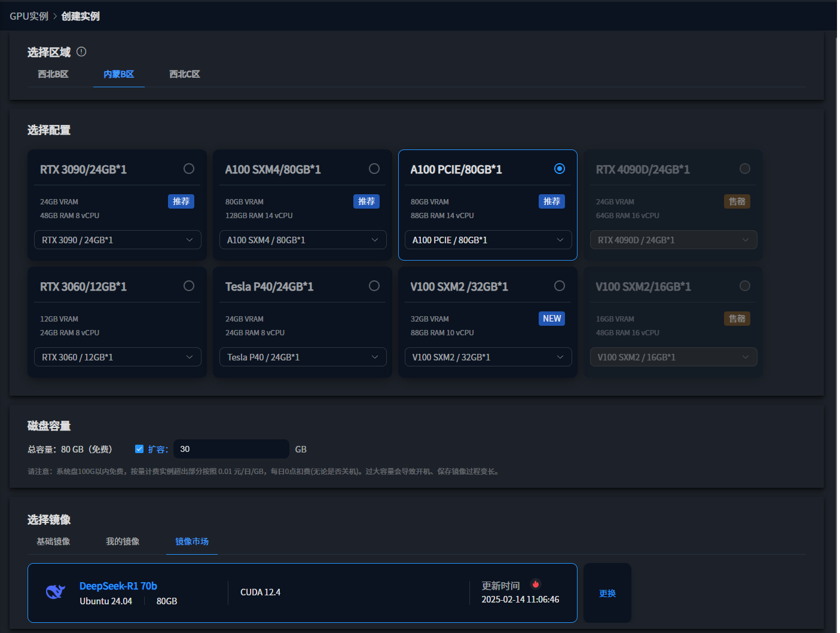
Task: Click the 88GB RAM 14 vCPU spec text
Action: pos(442,215)
